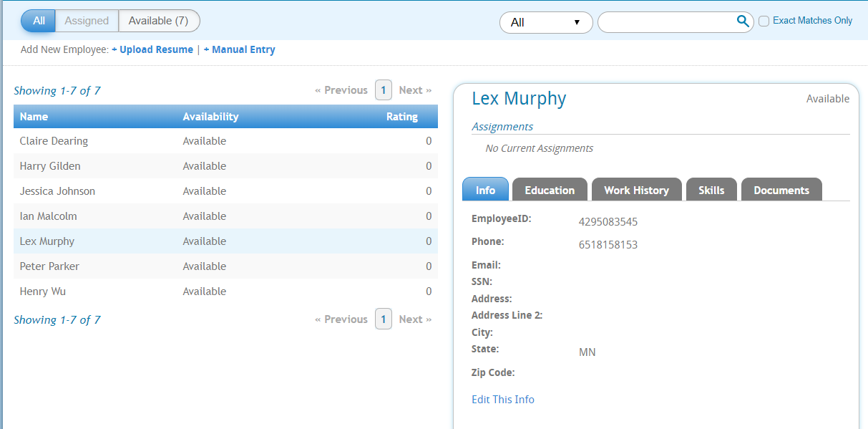Open the All filter dropdown
This screenshot has width=868, height=429.
point(546,22)
